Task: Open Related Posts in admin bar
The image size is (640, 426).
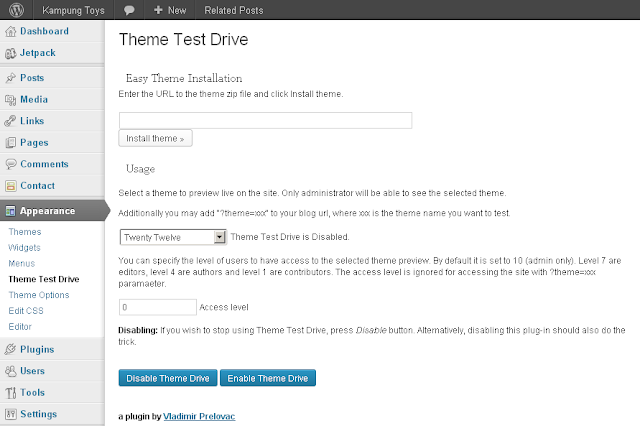Action: coord(234,10)
